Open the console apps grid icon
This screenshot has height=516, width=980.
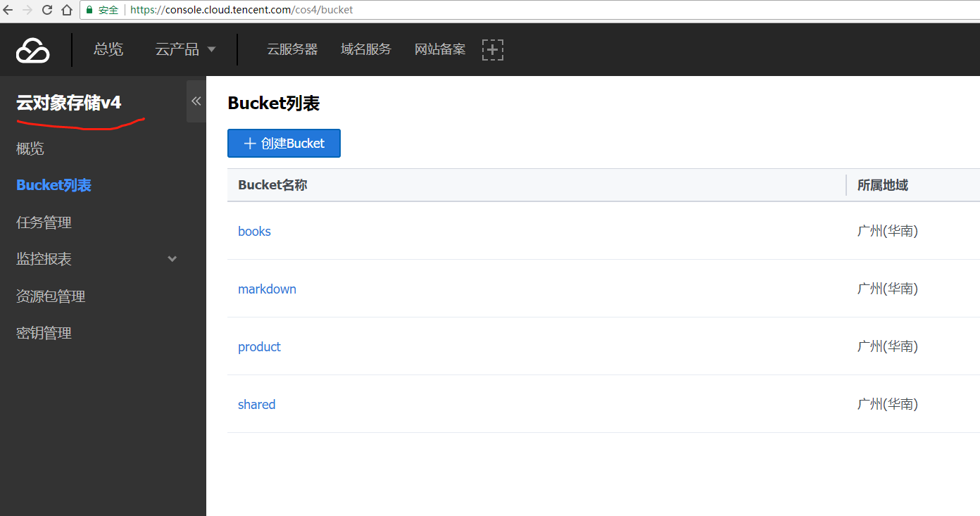pyautogui.click(x=493, y=49)
